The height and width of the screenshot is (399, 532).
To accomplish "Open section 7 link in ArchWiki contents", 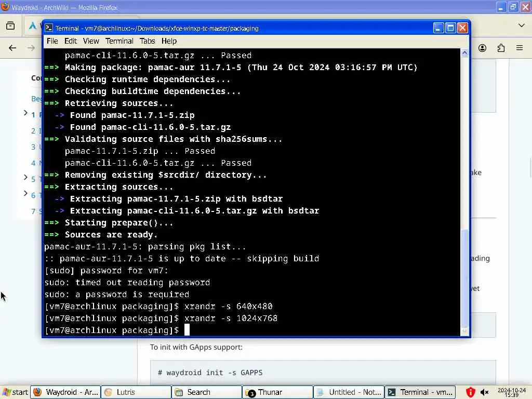I will [36, 211].
